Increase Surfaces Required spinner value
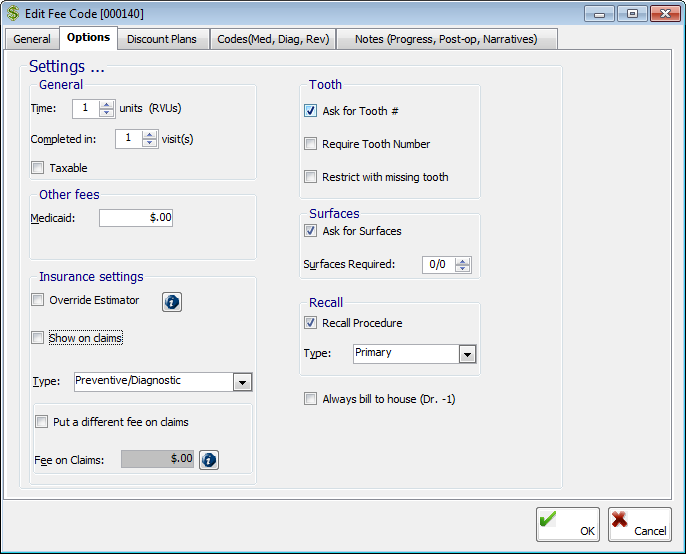 (x=461, y=260)
